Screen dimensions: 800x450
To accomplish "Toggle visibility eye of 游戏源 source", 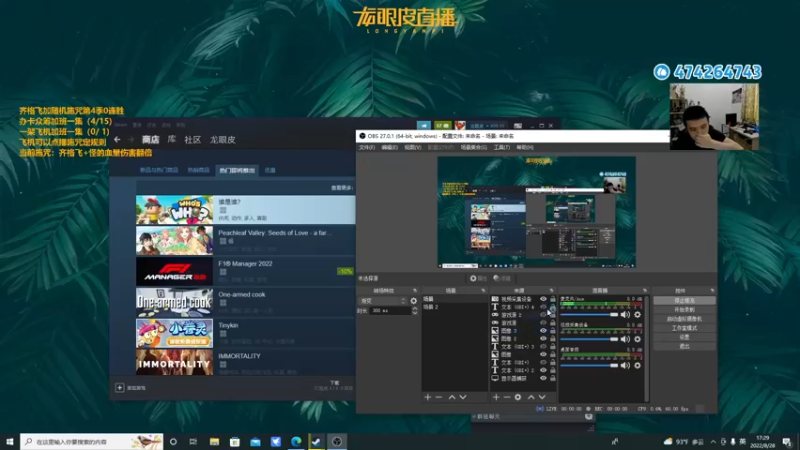I will (543, 322).
